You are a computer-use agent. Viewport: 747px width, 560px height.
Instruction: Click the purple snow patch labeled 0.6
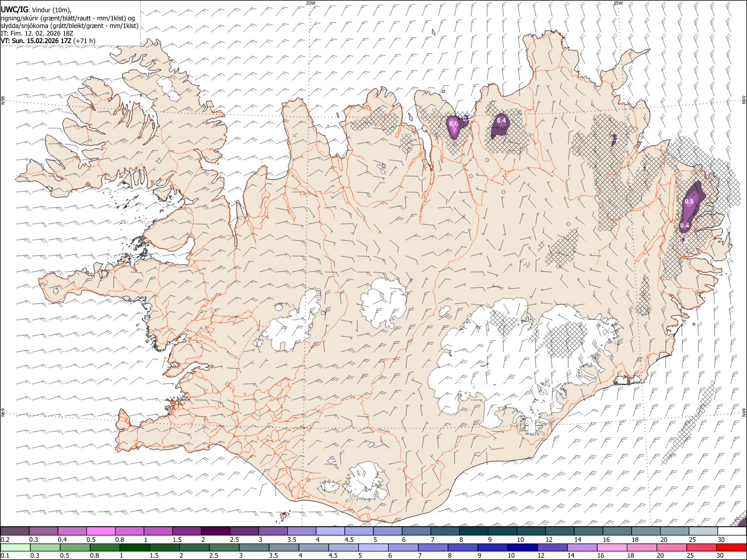tap(454, 128)
